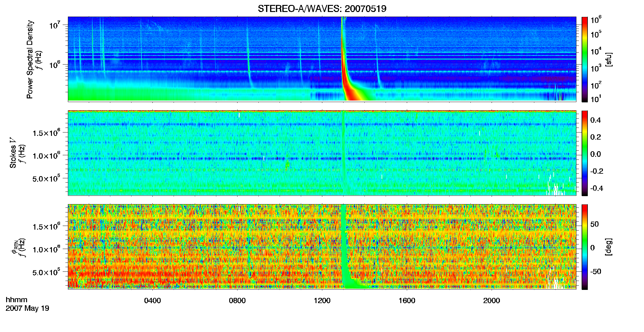Image resolution: width=644 pixels, height=332 pixels.
Task: Click the 1.0×10^6 tick in Stokes panel
Action: pyautogui.click(x=46, y=156)
